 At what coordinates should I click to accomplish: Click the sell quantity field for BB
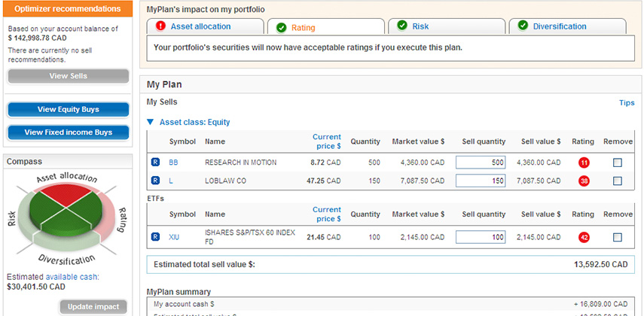(x=481, y=163)
